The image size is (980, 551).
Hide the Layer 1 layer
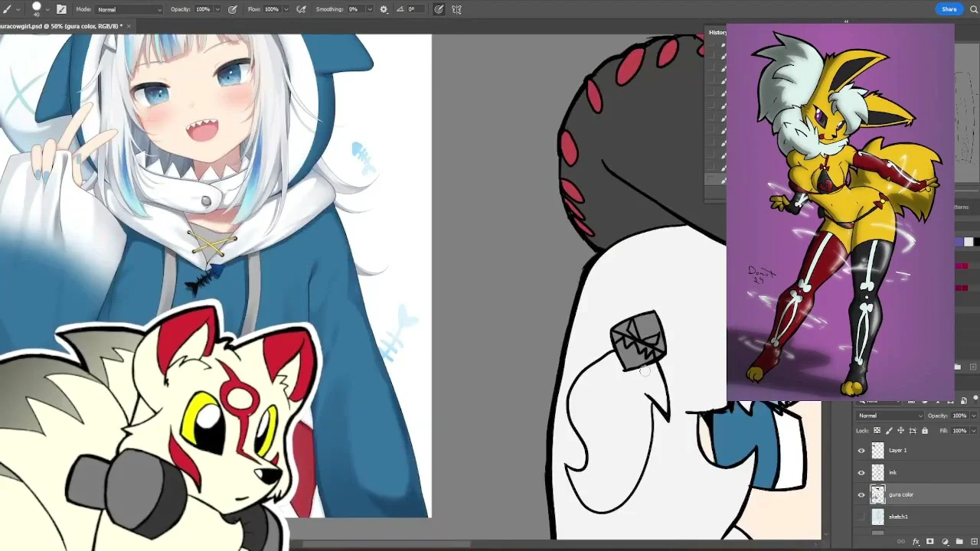coord(861,451)
